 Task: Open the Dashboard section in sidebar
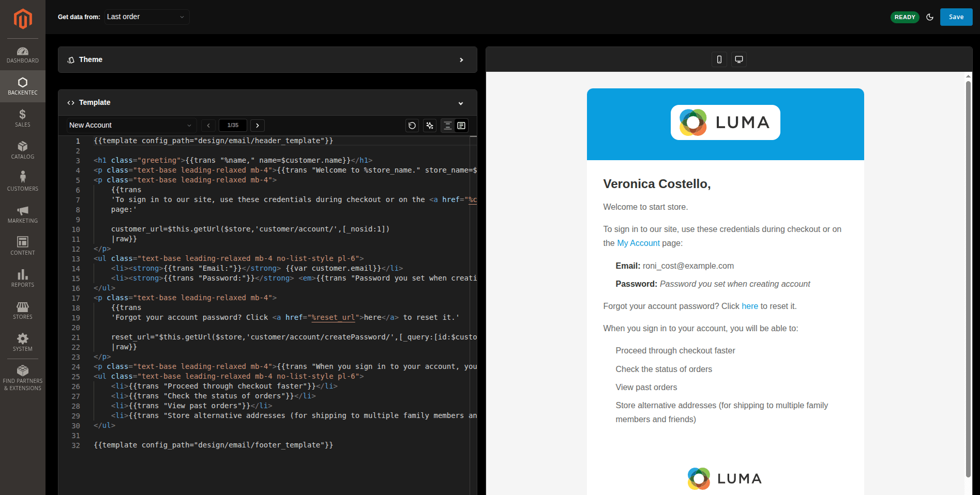point(22,54)
